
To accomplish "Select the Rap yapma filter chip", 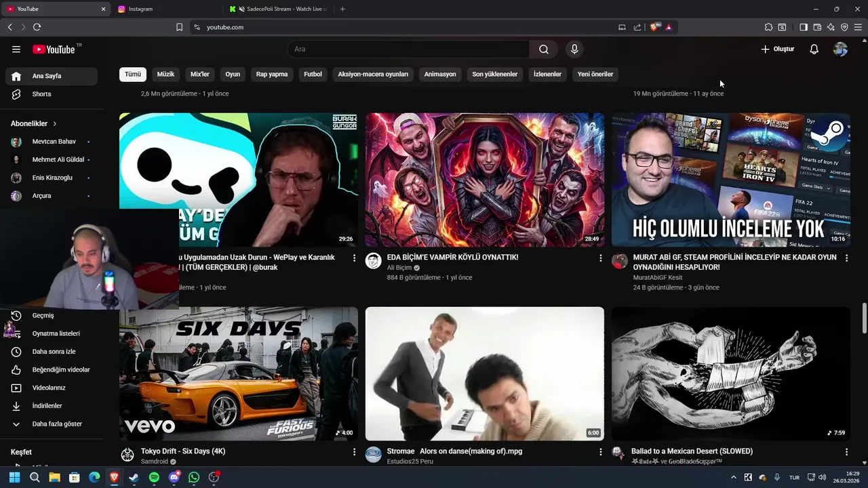I will pyautogui.click(x=272, y=74).
